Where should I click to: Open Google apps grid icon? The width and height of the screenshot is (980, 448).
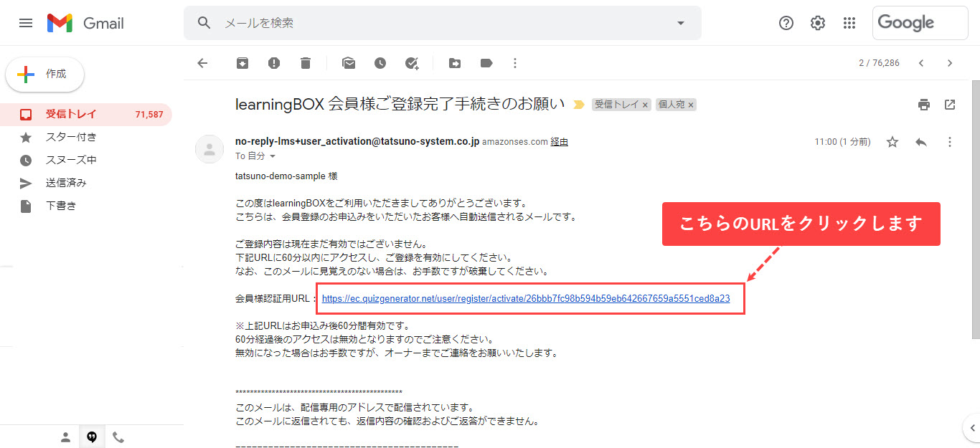pyautogui.click(x=849, y=23)
